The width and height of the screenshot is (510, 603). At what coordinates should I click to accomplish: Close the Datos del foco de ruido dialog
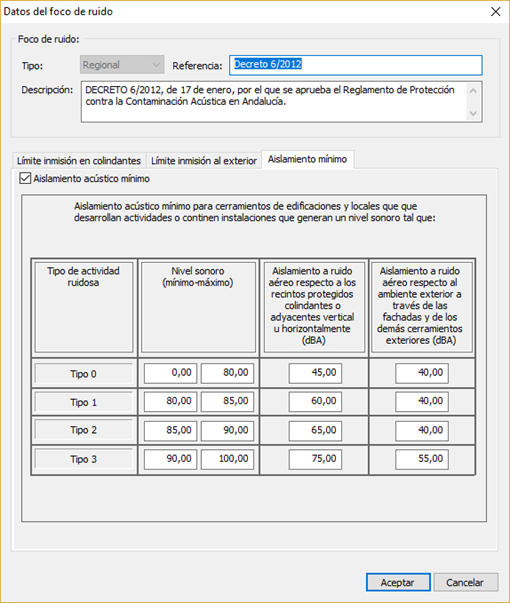[x=495, y=12]
